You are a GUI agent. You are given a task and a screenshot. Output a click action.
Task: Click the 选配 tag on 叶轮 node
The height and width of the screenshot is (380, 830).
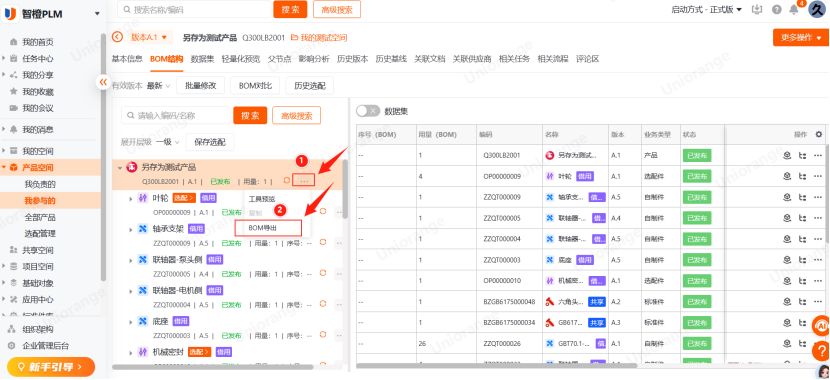[184, 198]
